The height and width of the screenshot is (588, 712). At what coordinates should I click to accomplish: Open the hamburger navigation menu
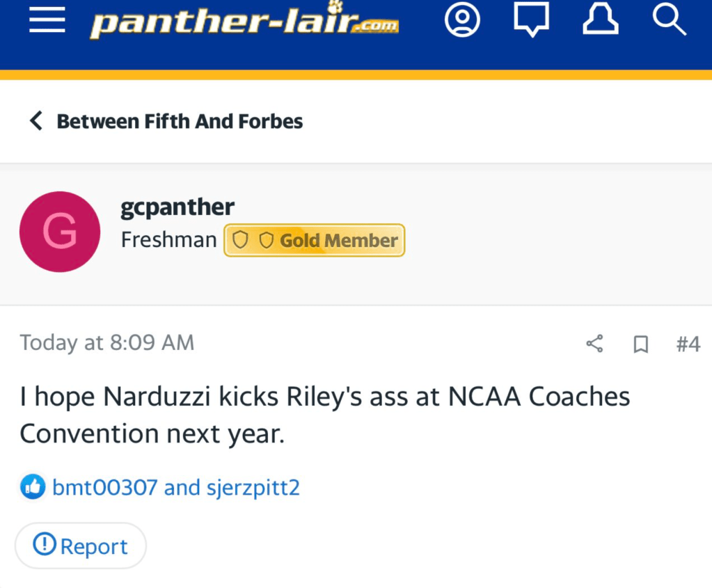(47, 21)
